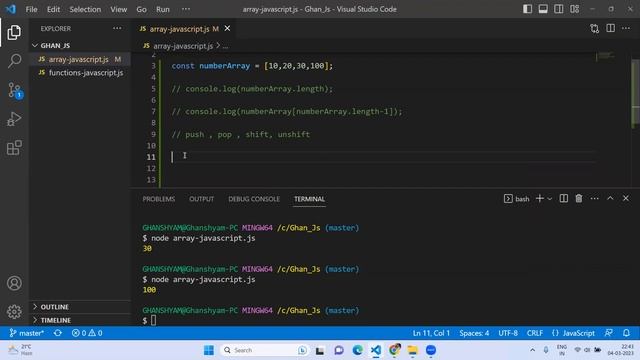This screenshot has height=360, width=640.
Task: Close the terminal panel
Action: pos(626,198)
